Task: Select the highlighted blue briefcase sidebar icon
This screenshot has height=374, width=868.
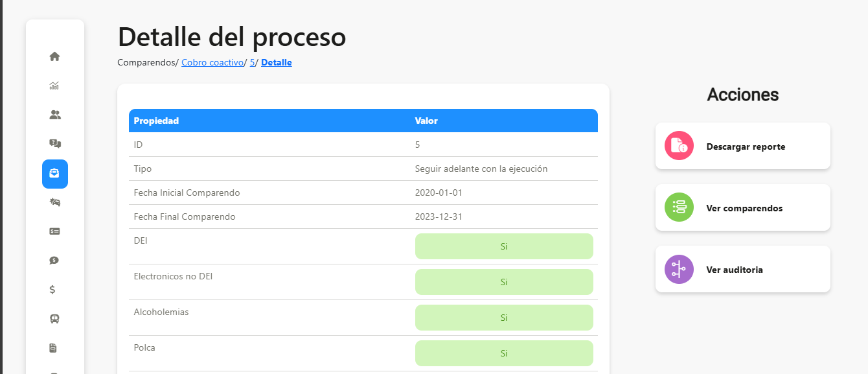Action: pyautogui.click(x=55, y=174)
